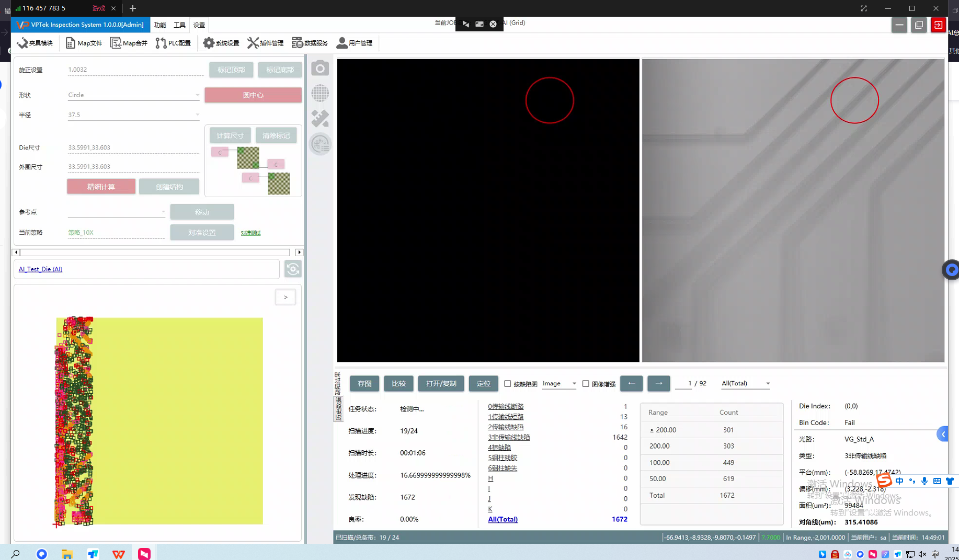Viewport: 959px width, 560px height.
Task: Click the grayscale reference image panel
Action: click(x=793, y=210)
